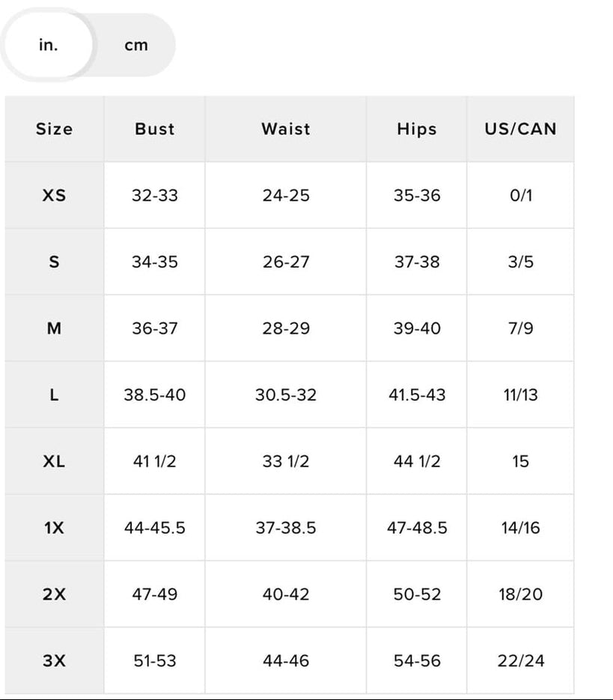Select the Hips column header
The image size is (613, 700).
417,129
